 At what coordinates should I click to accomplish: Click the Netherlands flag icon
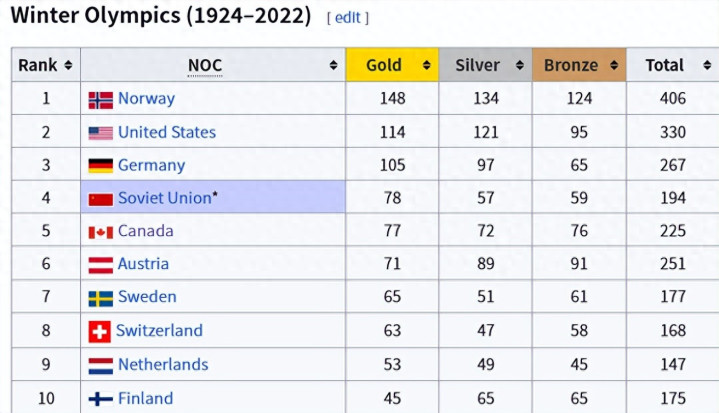pyautogui.click(x=100, y=364)
